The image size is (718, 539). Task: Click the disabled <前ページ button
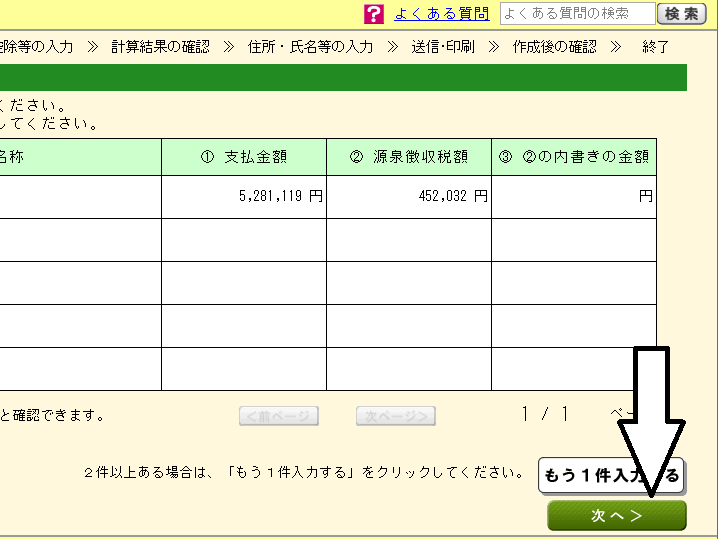(x=279, y=416)
